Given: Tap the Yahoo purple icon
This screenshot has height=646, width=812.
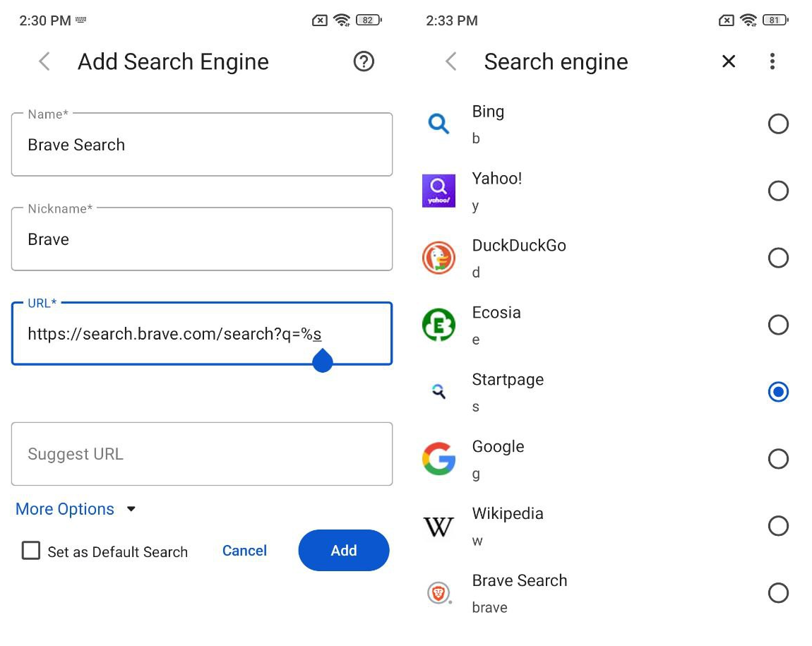Looking at the screenshot, I should (438, 191).
